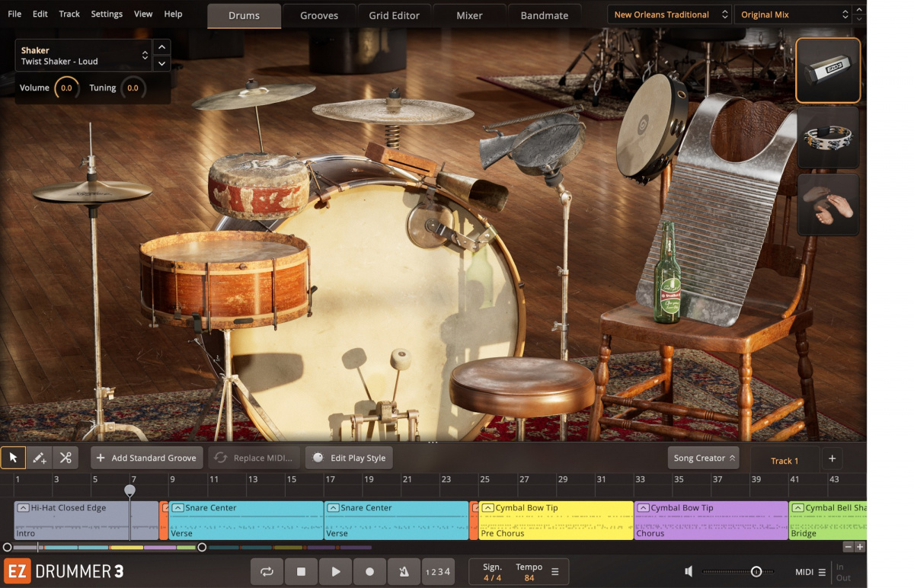The width and height of the screenshot is (914, 588).
Task: Click the record button in the transport
Action: click(x=369, y=571)
